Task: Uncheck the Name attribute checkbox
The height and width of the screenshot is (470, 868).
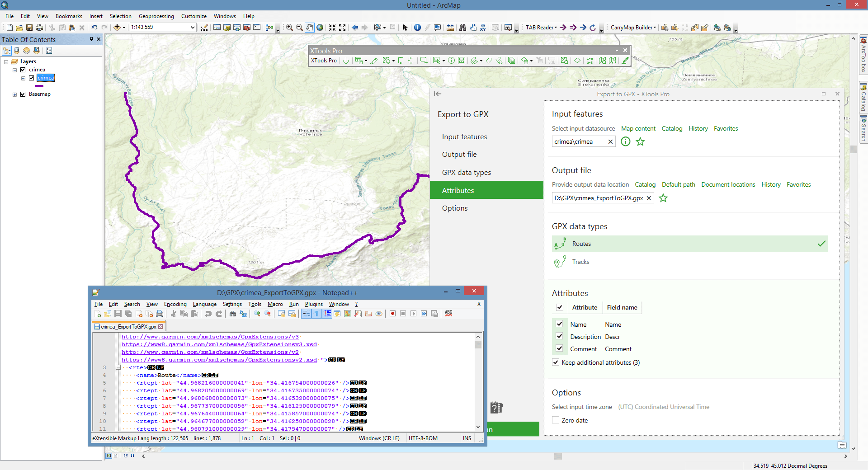Action: (x=559, y=324)
